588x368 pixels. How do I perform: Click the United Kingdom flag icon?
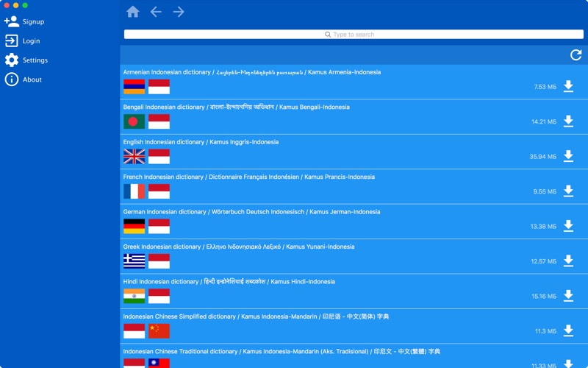(135, 157)
